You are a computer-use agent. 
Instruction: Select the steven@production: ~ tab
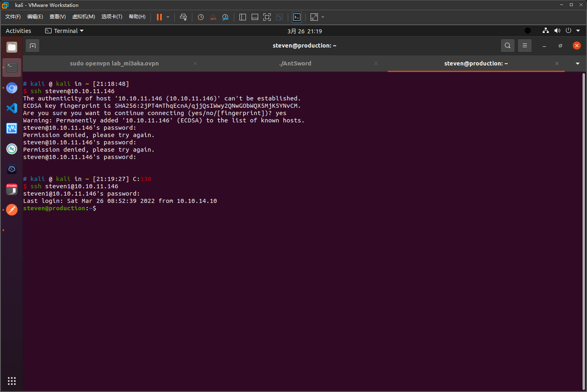click(476, 63)
